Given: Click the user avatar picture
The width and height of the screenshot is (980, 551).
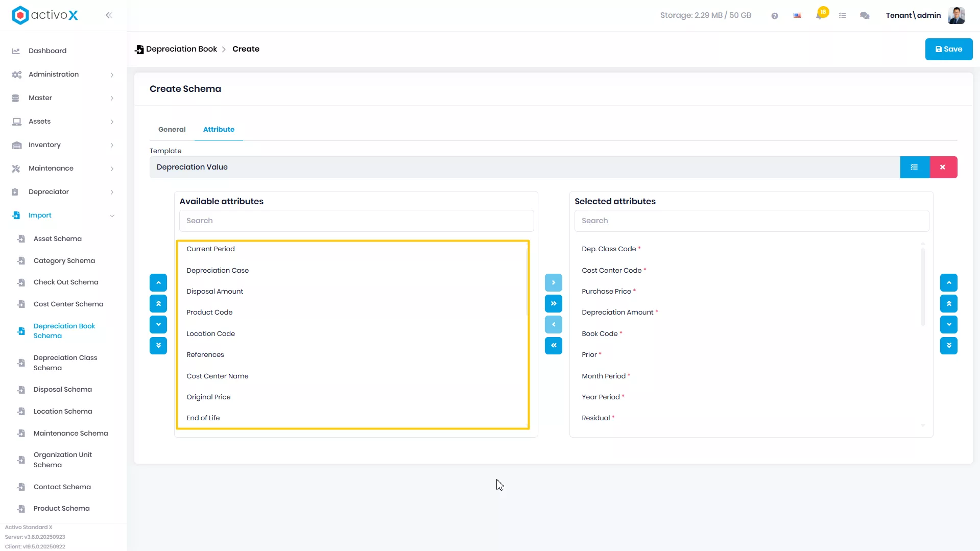Looking at the screenshot, I should pos(956,15).
